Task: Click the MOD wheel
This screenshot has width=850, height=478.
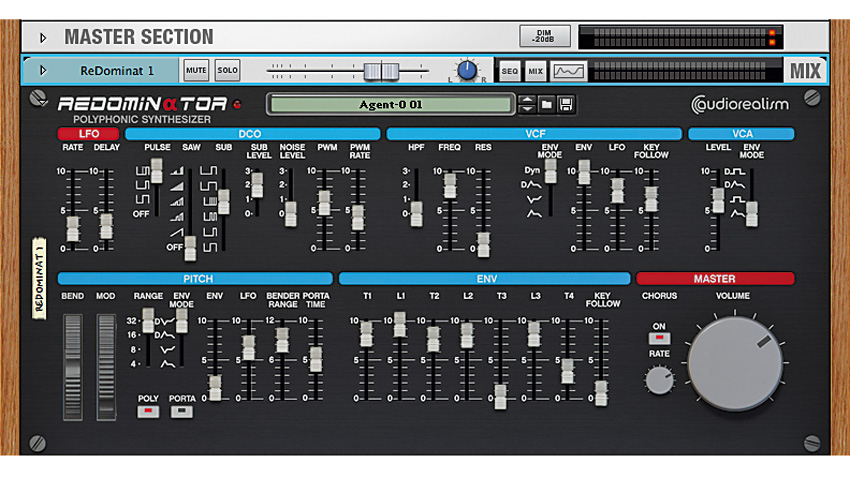Action: click(x=106, y=367)
